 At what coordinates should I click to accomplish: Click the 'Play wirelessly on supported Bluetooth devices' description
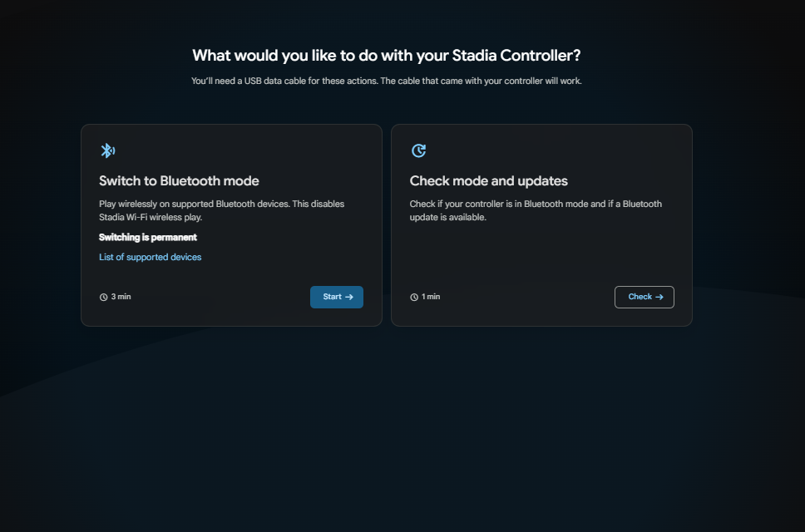click(222, 210)
